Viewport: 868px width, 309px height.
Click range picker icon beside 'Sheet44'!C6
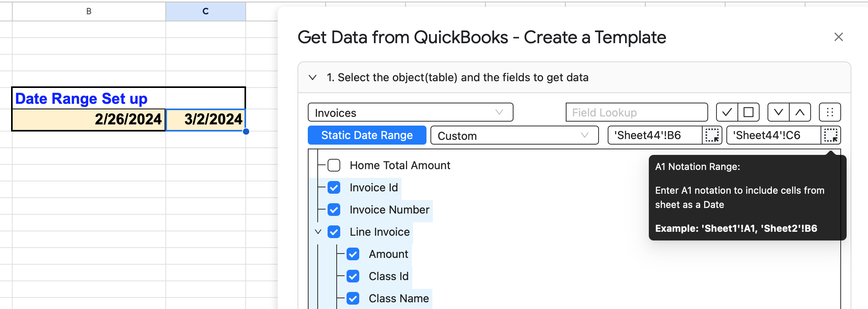click(x=831, y=135)
